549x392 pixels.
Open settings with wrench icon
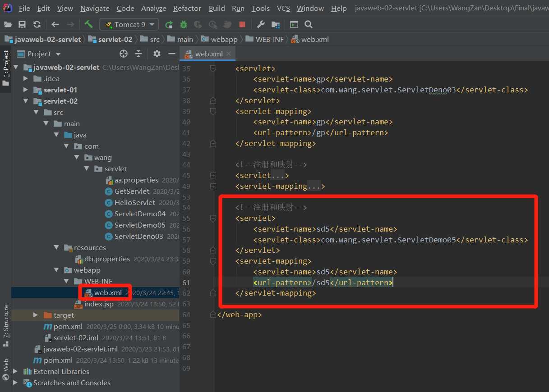point(261,24)
